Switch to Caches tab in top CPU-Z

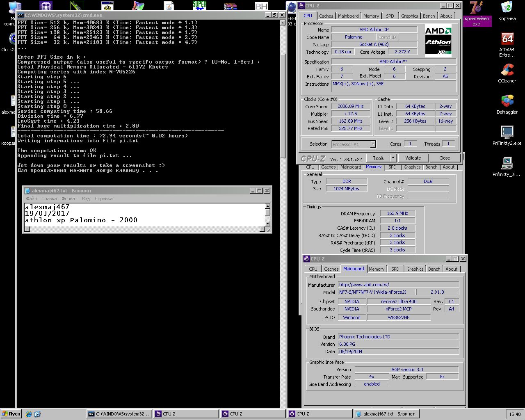pos(326,16)
